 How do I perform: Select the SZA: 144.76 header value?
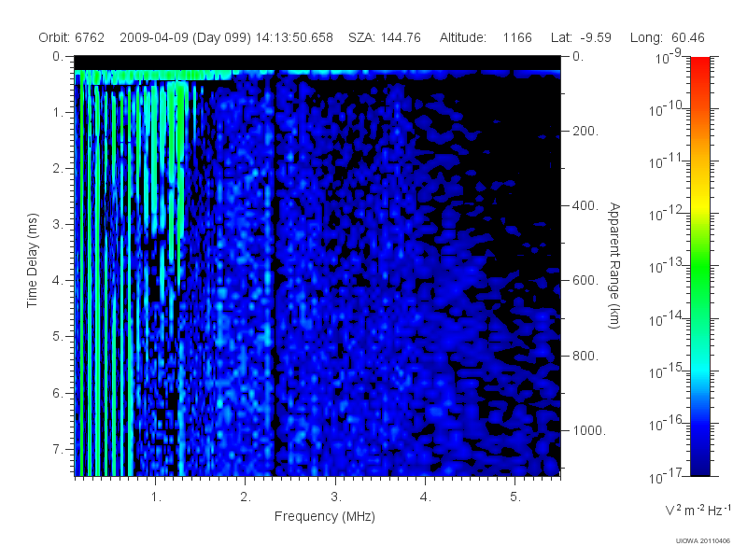pos(385,37)
